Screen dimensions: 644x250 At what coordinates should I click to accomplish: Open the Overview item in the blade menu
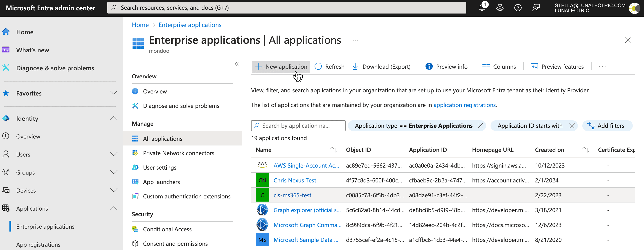click(x=155, y=91)
